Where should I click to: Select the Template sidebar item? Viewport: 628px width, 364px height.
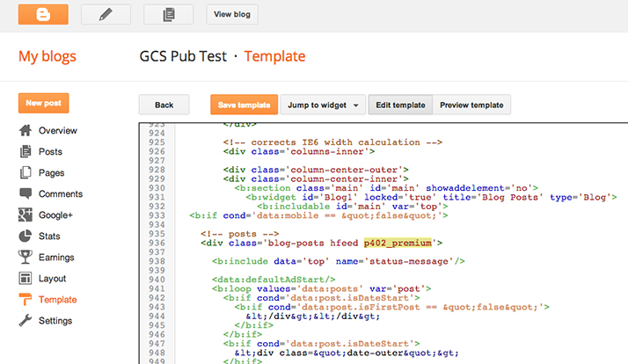[x=57, y=299]
